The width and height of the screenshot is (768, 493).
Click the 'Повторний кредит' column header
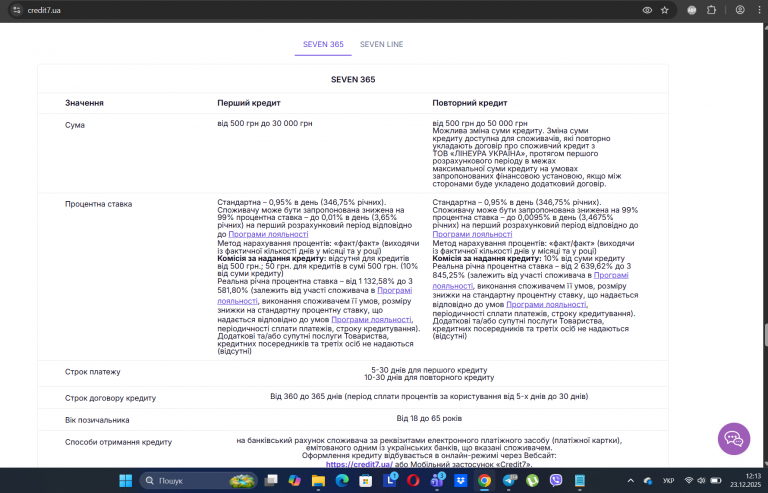pyautogui.click(x=470, y=103)
